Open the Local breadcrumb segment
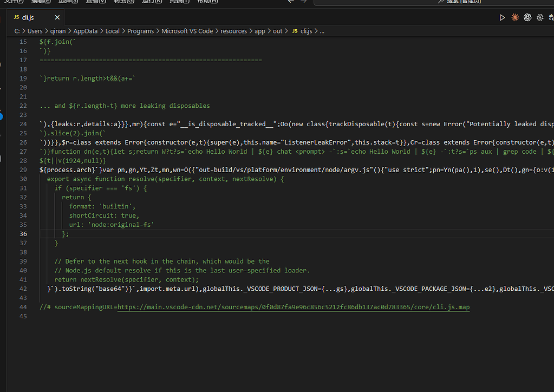 (x=112, y=31)
